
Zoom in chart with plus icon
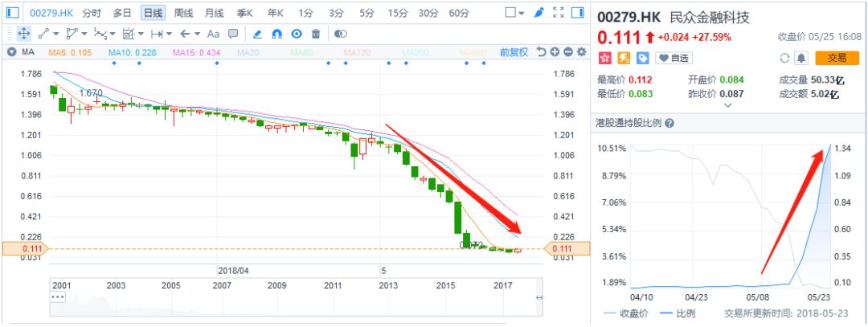click(555, 52)
